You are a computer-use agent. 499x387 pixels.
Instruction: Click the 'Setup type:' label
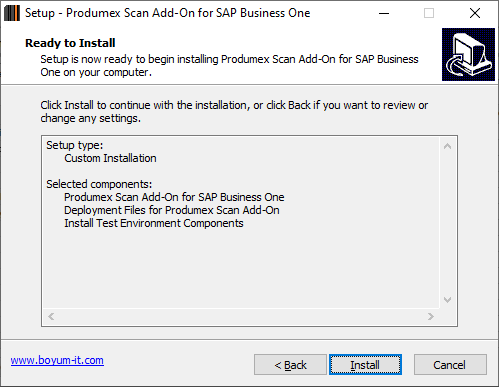click(75, 145)
